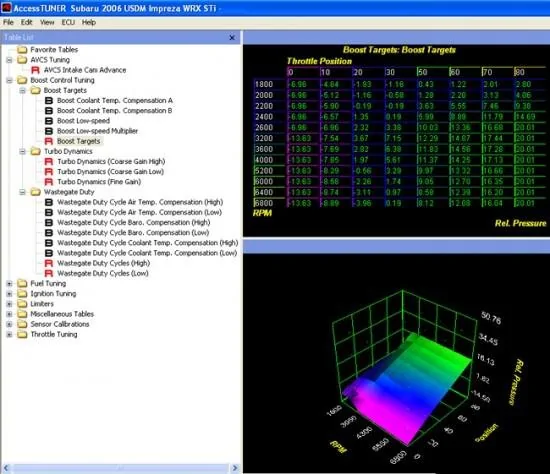The image size is (550, 474).
Task: Close the Table List panel
Action: 232,38
